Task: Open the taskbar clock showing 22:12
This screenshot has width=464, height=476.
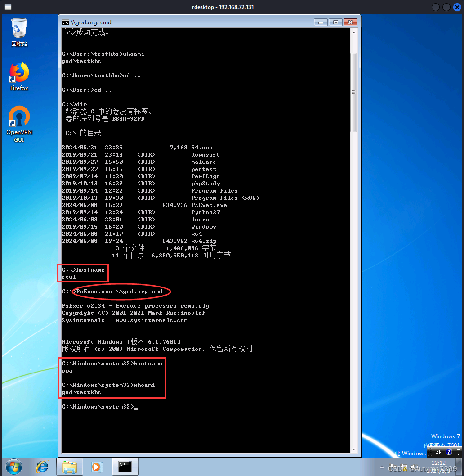Action: coord(438,467)
